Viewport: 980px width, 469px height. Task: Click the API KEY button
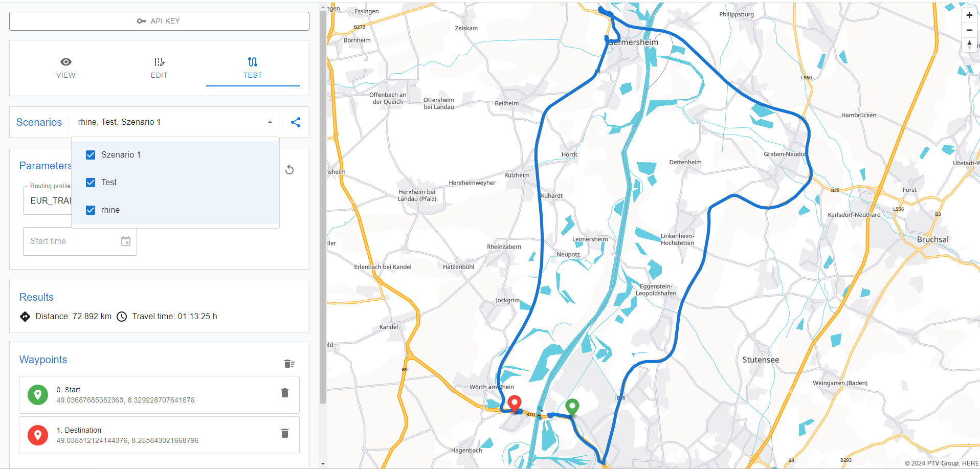(x=159, y=21)
